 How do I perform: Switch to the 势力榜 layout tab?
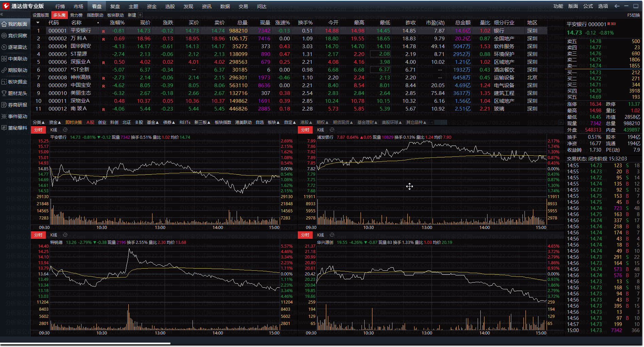(x=76, y=15)
